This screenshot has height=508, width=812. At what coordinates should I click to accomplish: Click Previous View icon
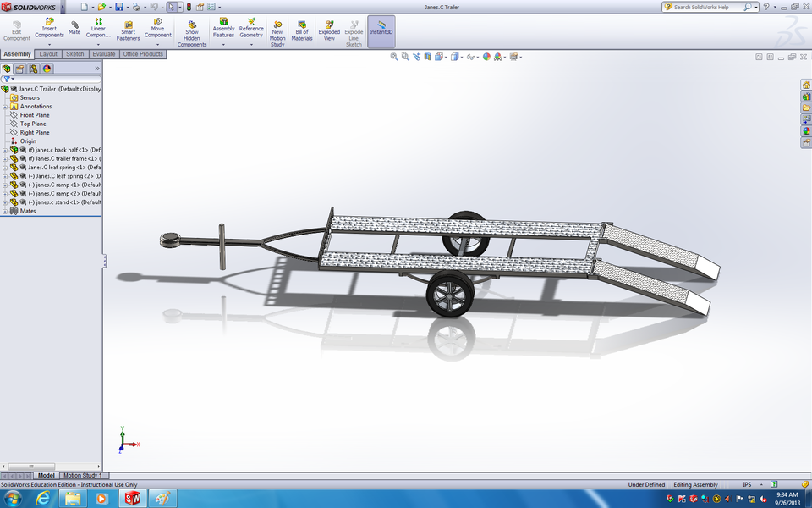(417, 57)
